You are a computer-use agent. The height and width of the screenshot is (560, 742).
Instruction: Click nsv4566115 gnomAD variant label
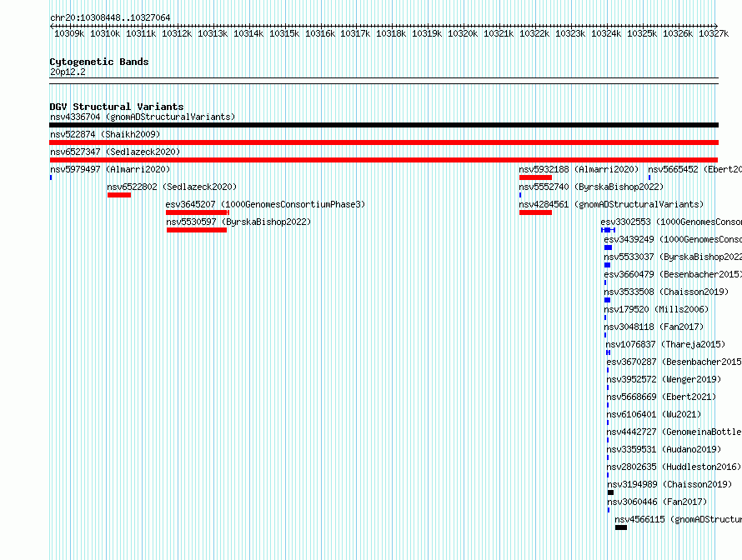point(678,519)
